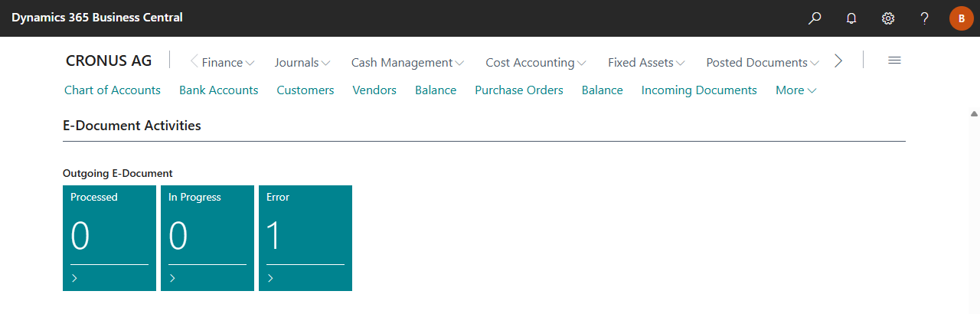Open the user account avatar B

tap(961, 18)
